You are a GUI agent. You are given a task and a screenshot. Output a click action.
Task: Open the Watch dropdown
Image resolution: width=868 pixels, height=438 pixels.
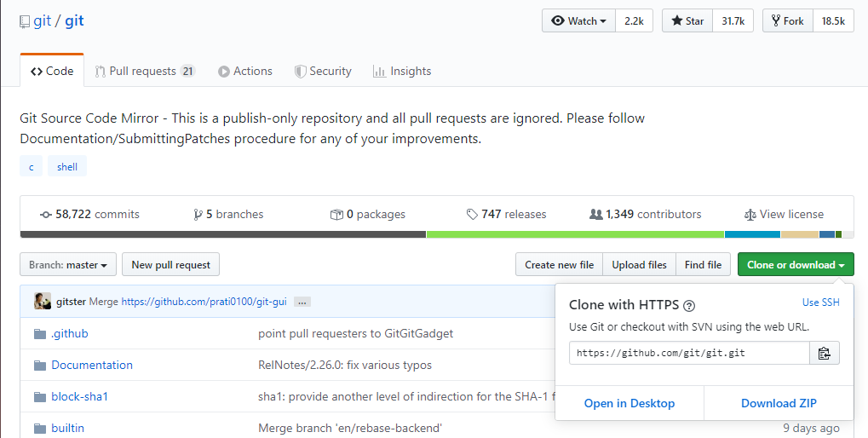(x=578, y=21)
